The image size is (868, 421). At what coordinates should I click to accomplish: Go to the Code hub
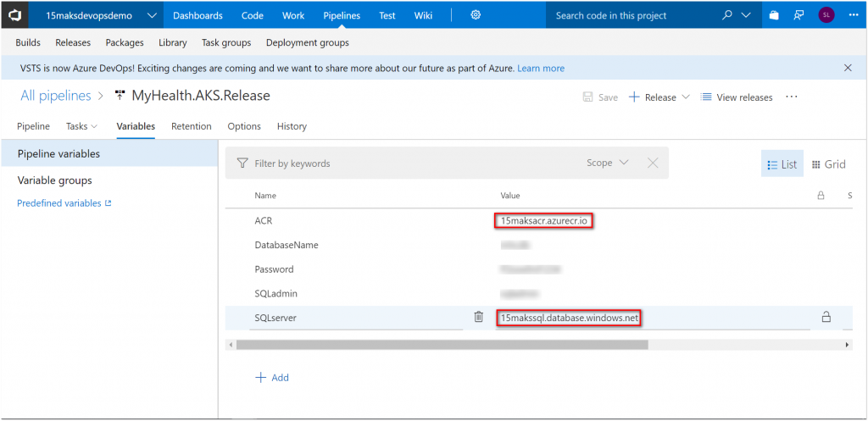pos(253,15)
